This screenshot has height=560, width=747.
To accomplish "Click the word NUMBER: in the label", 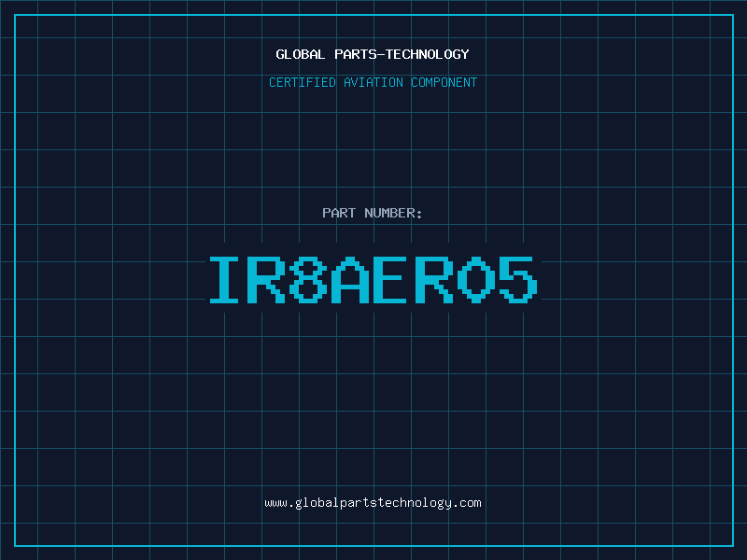I will coord(393,213).
